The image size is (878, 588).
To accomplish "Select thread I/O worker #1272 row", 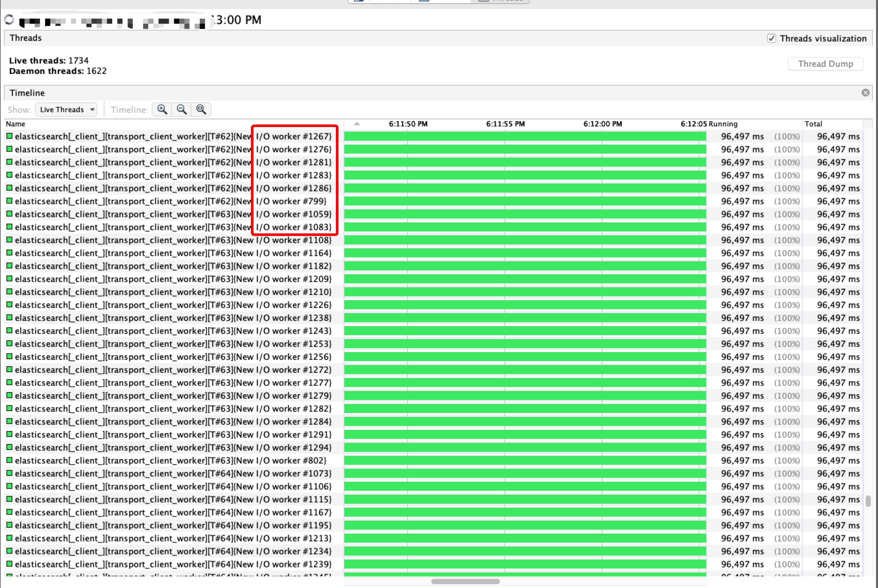I will coord(433,370).
